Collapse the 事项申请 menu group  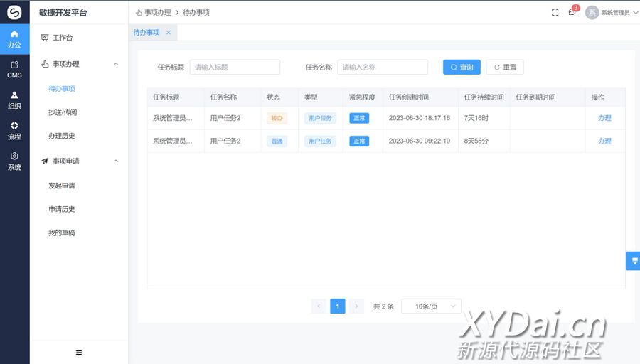[116, 161]
